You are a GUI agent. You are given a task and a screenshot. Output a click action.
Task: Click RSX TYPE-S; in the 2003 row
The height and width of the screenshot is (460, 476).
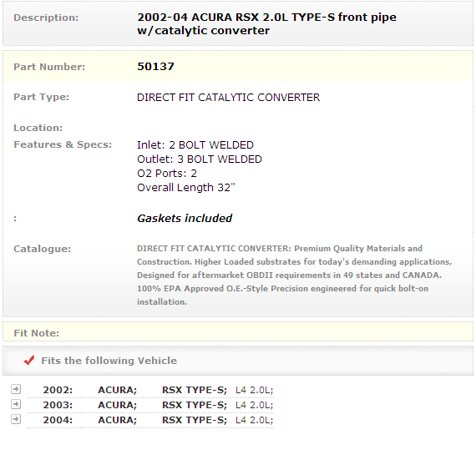tap(195, 405)
